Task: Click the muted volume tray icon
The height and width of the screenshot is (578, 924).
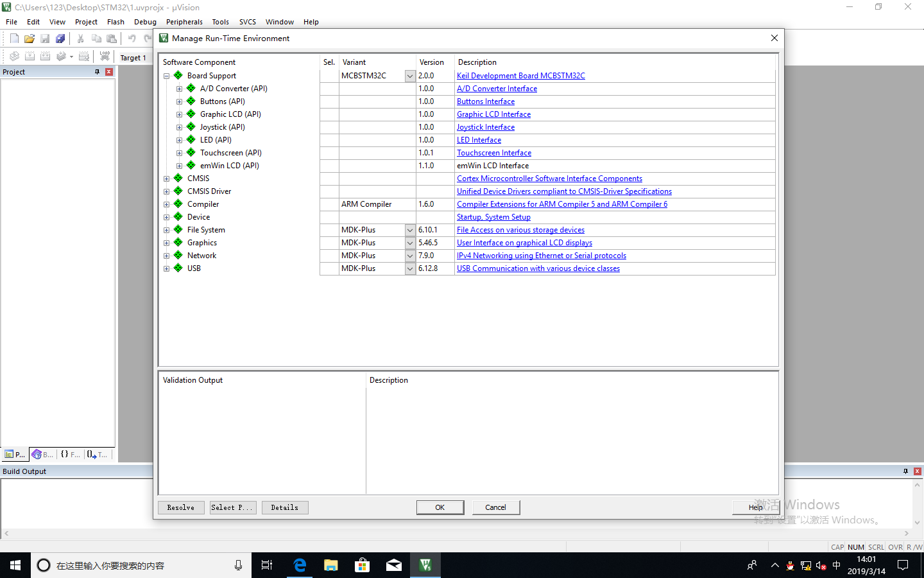Action: pyautogui.click(x=821, y=566)
